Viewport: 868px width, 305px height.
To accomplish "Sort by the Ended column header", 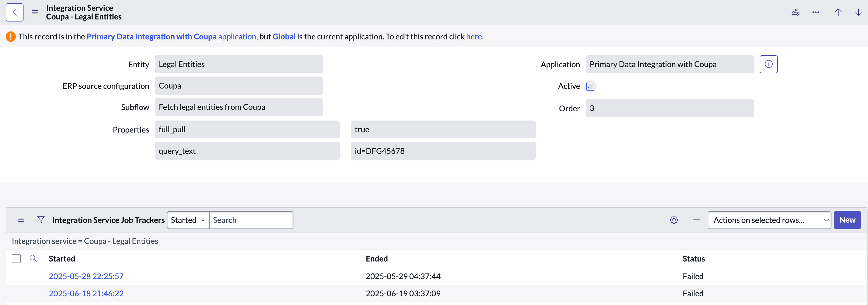I will [377, 259].
